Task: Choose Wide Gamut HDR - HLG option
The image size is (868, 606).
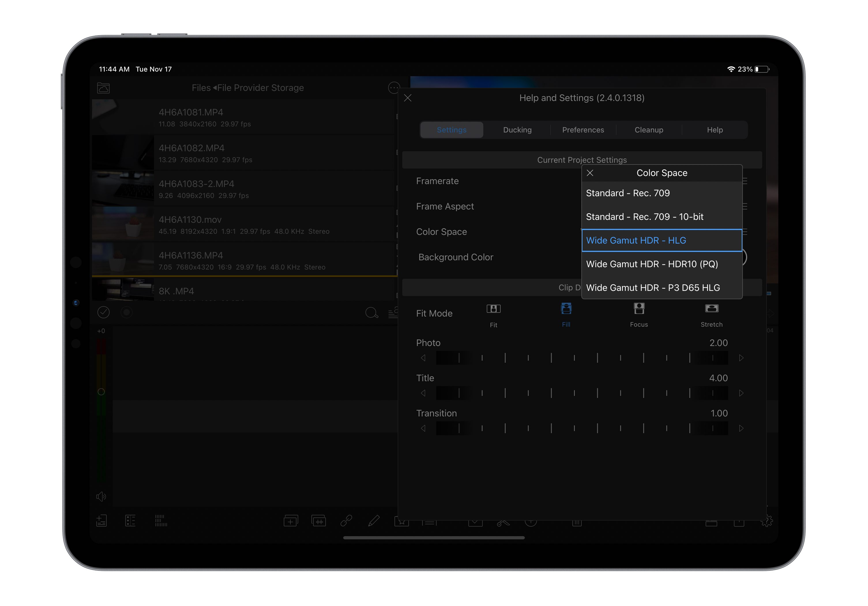Action: coord(662,240)
